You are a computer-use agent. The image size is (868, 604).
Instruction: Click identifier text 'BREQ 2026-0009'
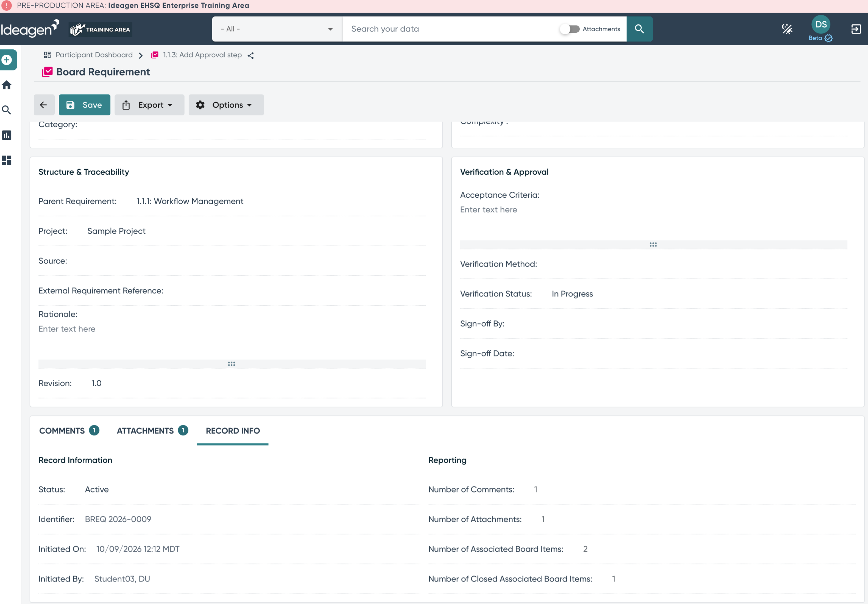(x=118, y=519)
